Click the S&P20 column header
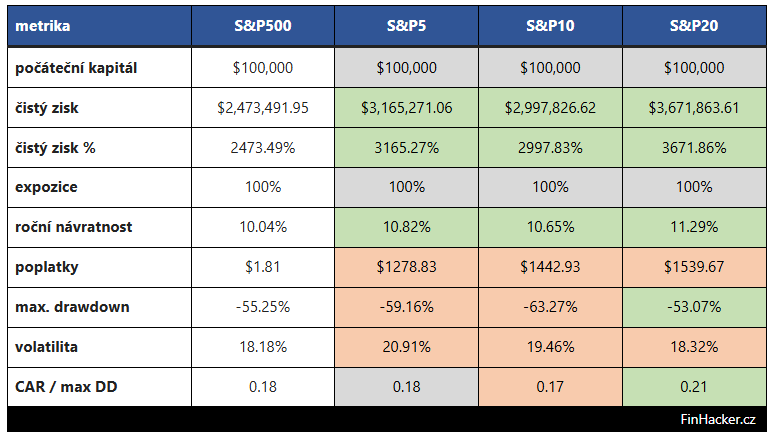This screenshot has width=772, height=438. click(x=693, y=27)
